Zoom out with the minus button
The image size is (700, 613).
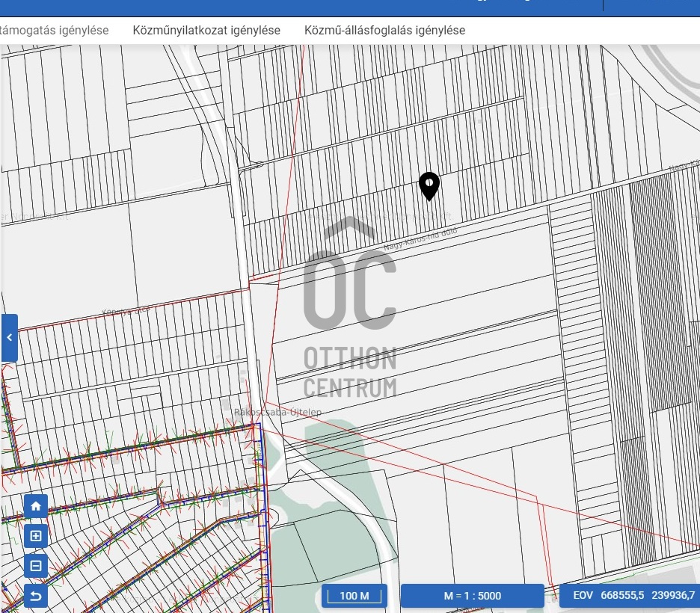click(x=36, y=565)
